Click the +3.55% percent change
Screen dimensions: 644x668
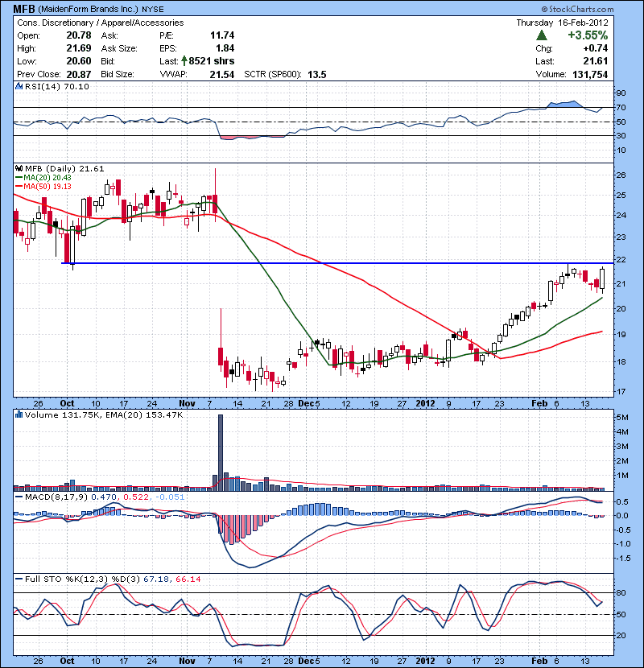pyautogui.click(x=588, y=35)
